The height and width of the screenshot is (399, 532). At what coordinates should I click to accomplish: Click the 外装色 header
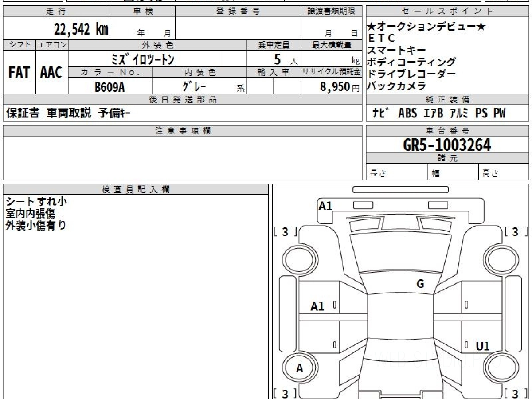click(x=157, y=45)
